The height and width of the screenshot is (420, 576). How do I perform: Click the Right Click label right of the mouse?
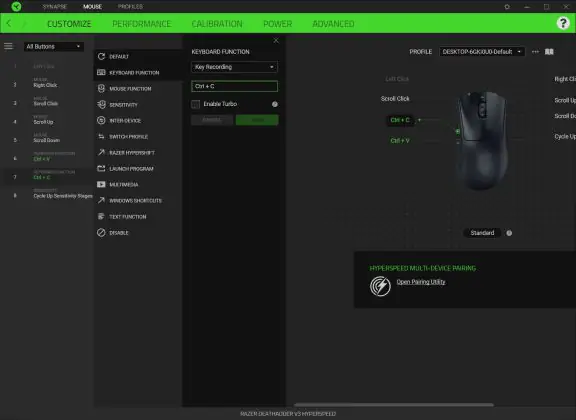click(x=565, y=79)
